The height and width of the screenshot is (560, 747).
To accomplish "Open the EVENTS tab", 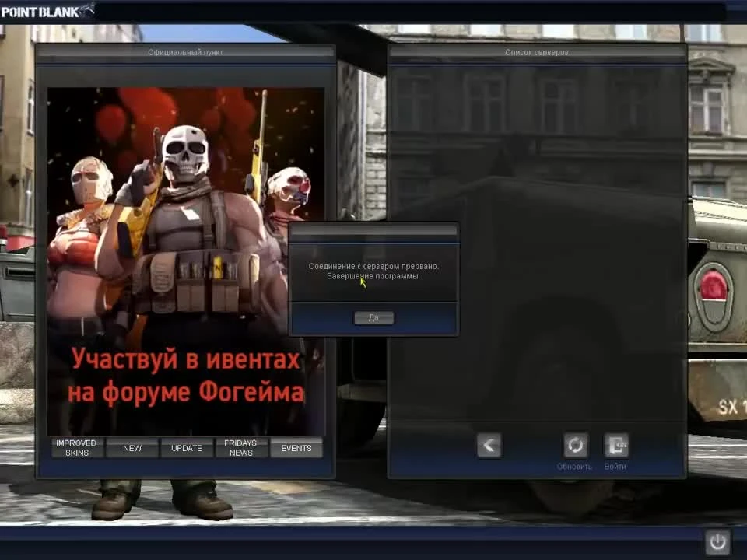I will coord(296,448).
